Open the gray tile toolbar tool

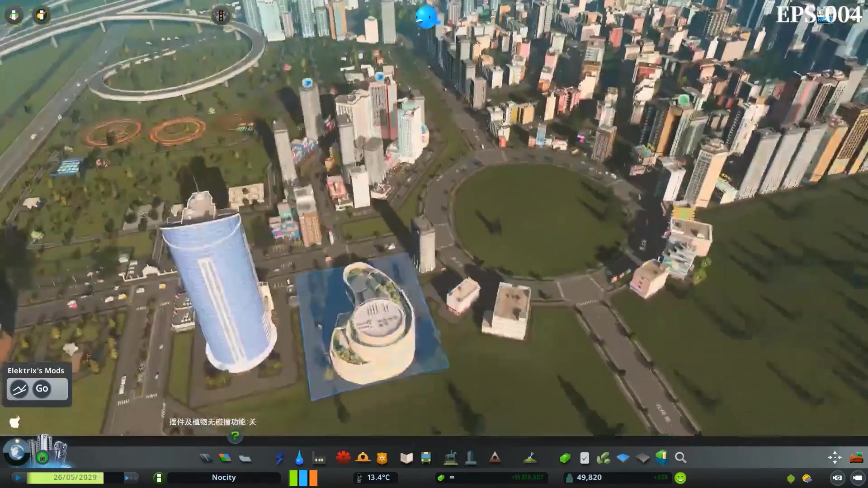[642, 458]
